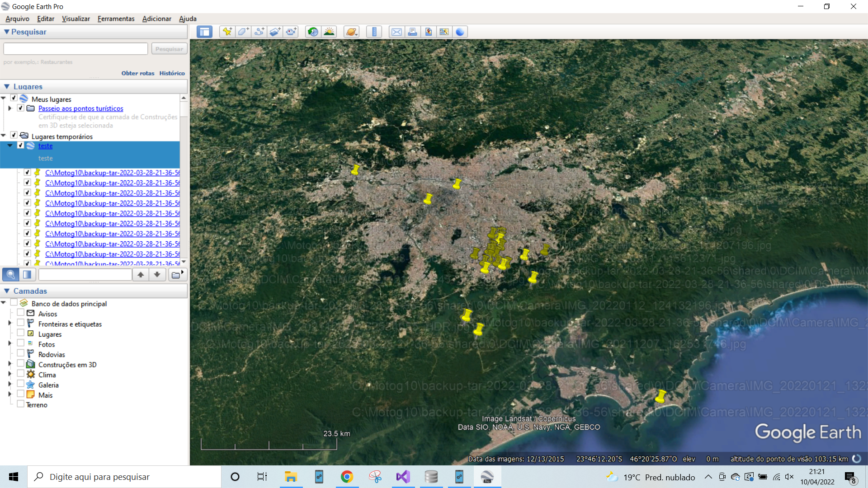
Task: Toggle Lugares temporários checkbox
Action: (x=14, y=135)
